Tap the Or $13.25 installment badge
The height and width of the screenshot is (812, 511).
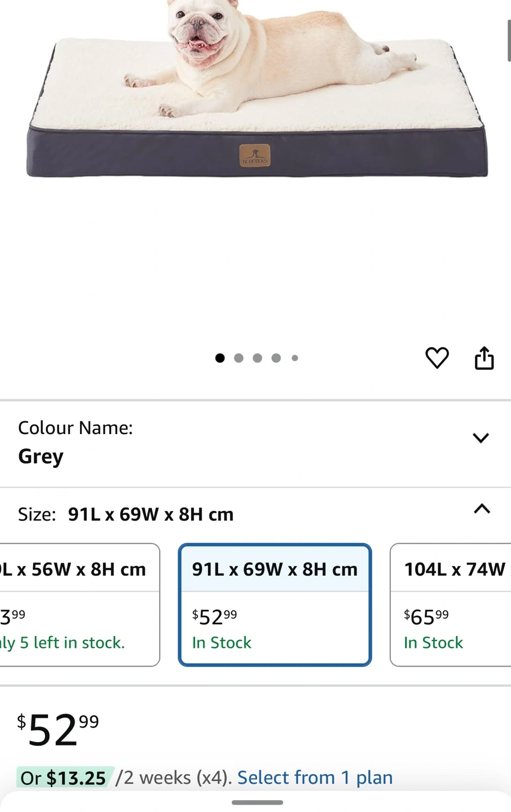(x=63, y=778)
